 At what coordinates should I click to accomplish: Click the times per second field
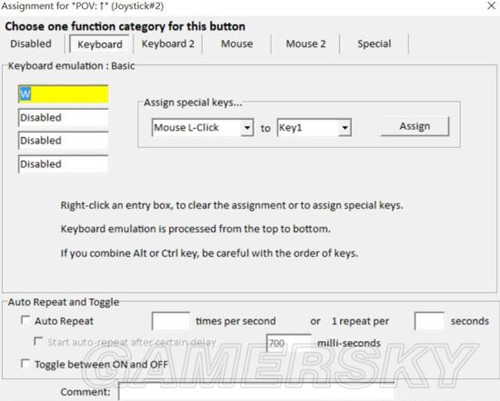tap(171, 321)
